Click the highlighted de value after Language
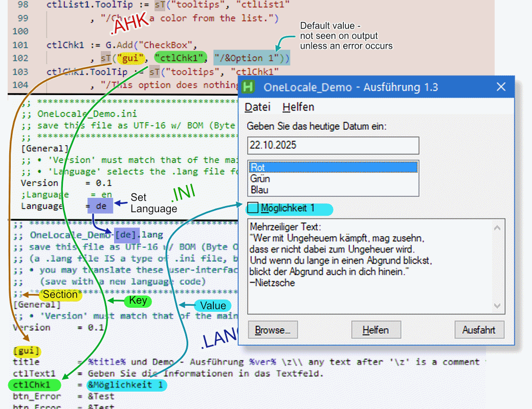This screenshot has width=532, height=409. coord(101,206)
